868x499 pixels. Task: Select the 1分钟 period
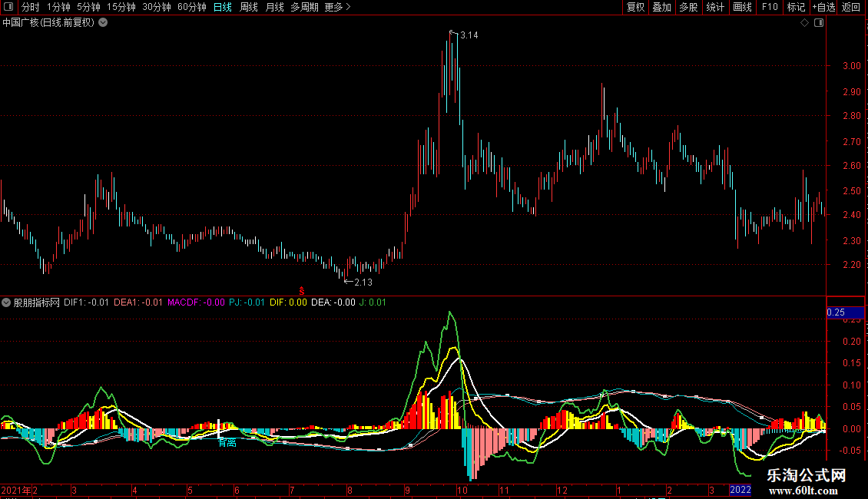pos(58,7)
